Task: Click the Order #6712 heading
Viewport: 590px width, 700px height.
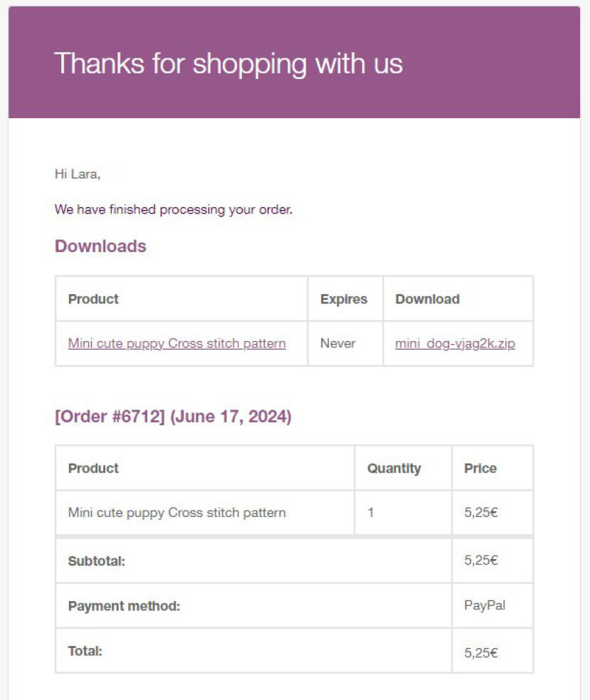Action: (x=173, y=417)
